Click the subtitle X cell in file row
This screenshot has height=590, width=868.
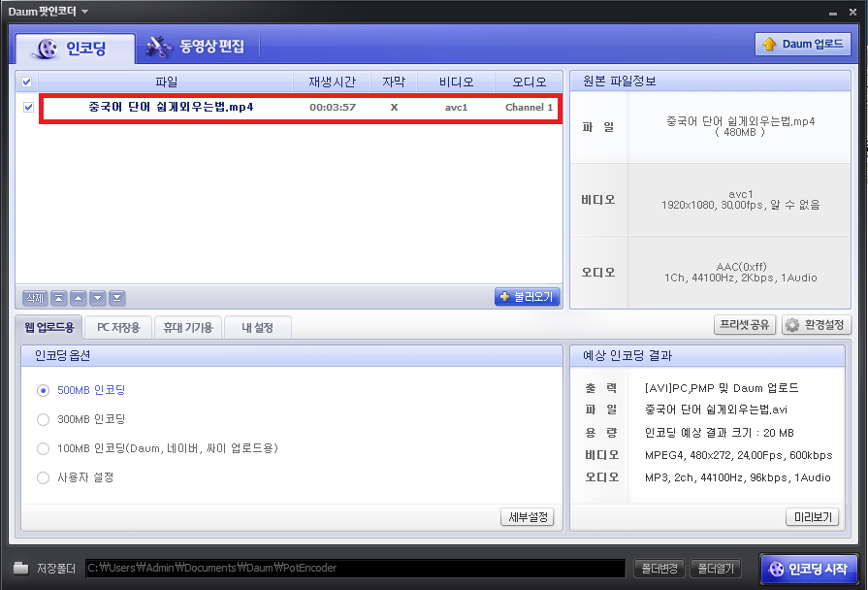[x=394, y=108]
